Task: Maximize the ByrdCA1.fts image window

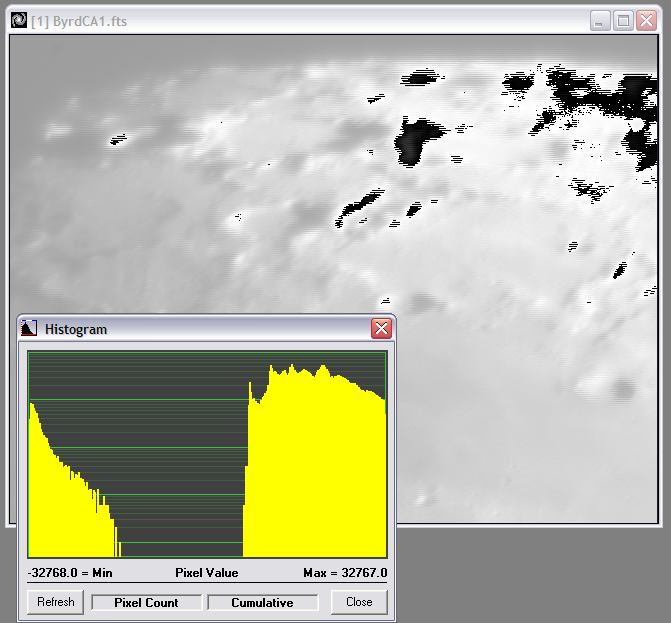Action: 622,20
